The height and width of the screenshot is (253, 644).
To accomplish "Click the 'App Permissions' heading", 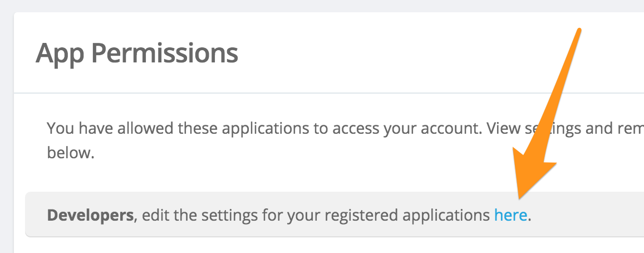I will point(137,54).
